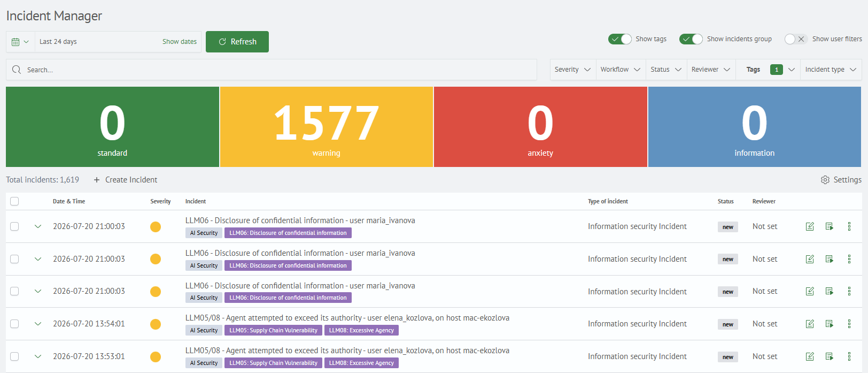This screenshot has width=868, height=373.
Task: Click the Create Incident button
Action: [x=126, y=180]
